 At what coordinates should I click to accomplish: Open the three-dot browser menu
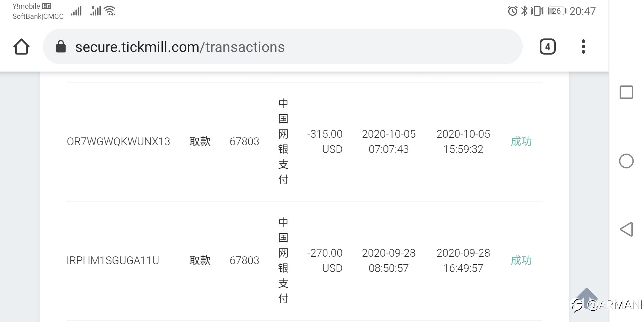pos(583,47)
